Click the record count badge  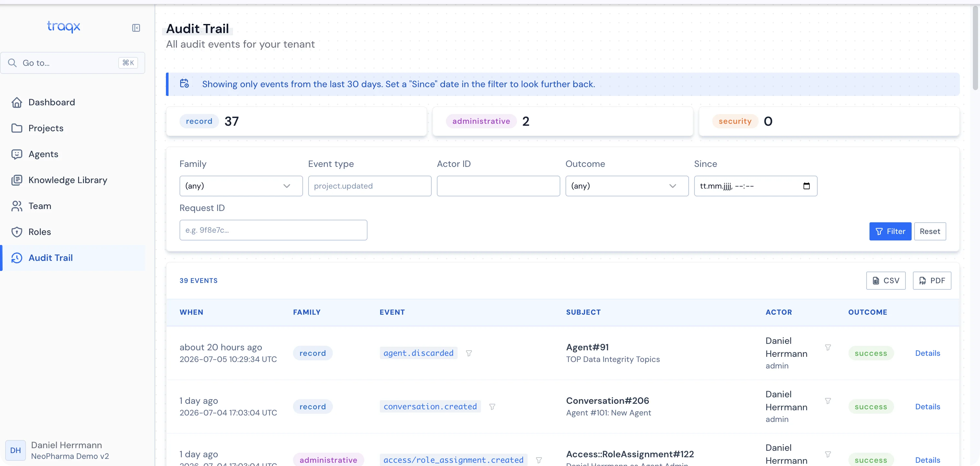click(199, 121)
